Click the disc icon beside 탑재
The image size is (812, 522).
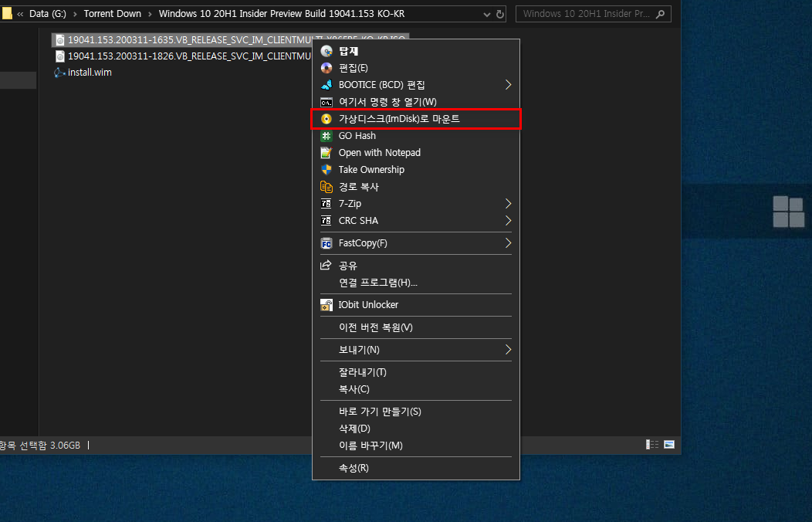326,51
